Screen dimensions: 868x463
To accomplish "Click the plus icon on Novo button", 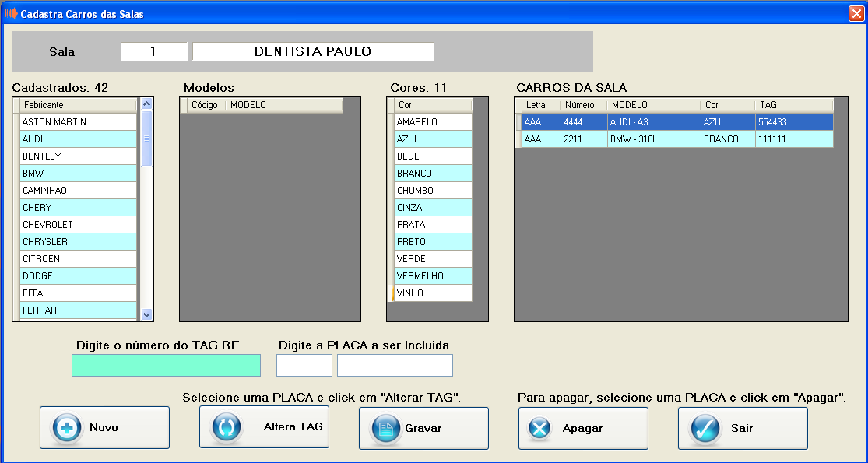I will [x=67, y=428].
